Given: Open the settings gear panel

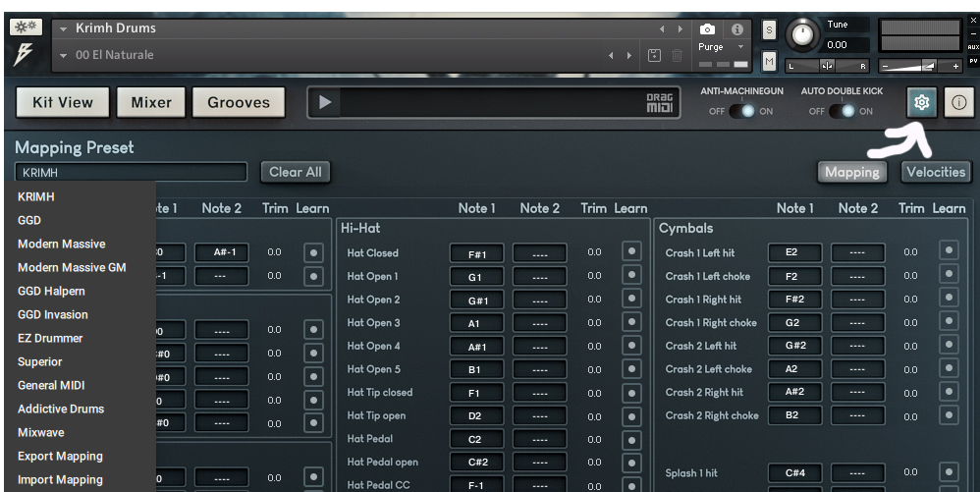Looking at the screenshot, I should pos(921,102).
